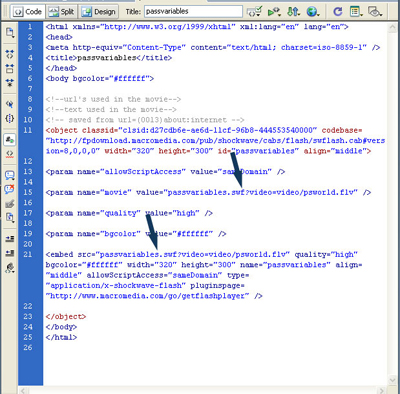Click the meta http-equiv code line
This screenshot has height=394, width=400.
click(x=213, y=47)
